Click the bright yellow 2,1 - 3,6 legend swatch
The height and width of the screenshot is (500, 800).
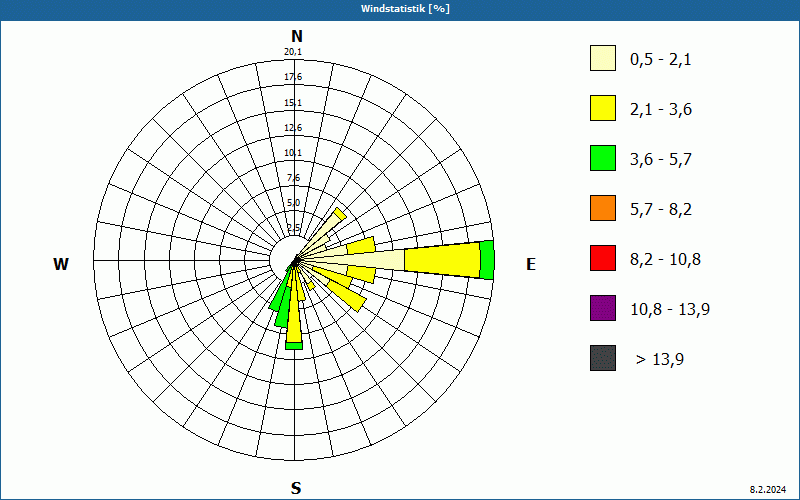coord(603,108)
